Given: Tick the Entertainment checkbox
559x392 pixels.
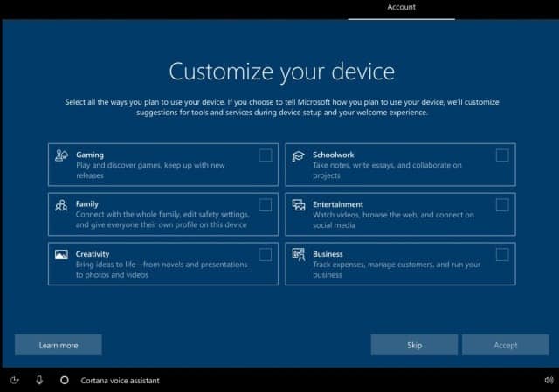Looking at the screenshot, I should (502, 205).
